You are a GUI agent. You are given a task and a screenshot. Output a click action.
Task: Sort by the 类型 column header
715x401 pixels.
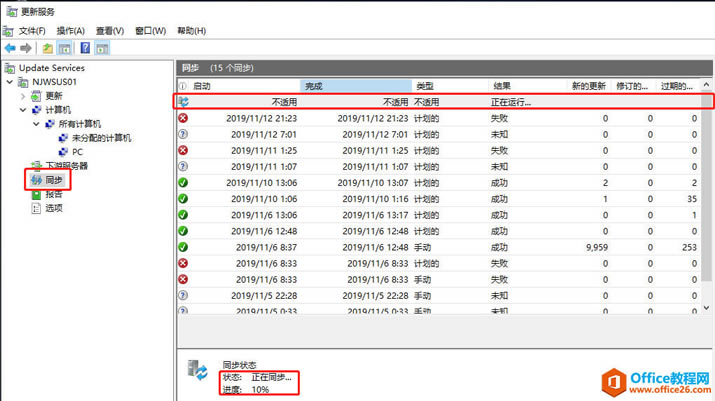451,86
